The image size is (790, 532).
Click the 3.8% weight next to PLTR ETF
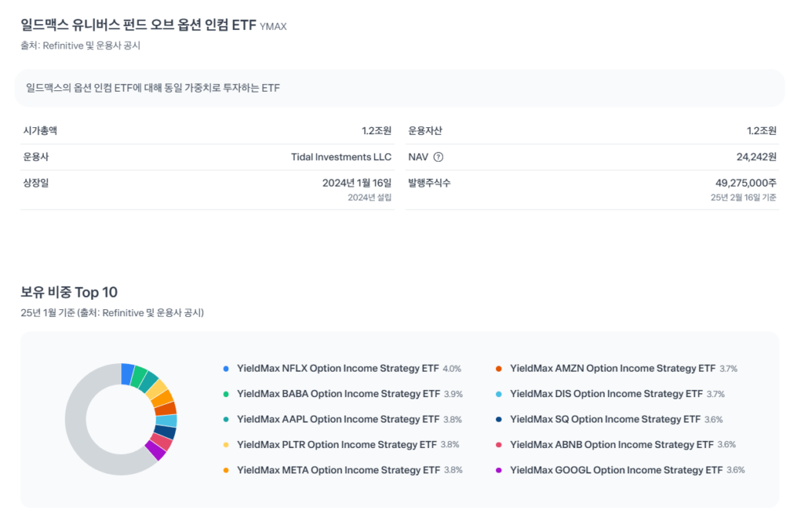[x=450, y=445]
